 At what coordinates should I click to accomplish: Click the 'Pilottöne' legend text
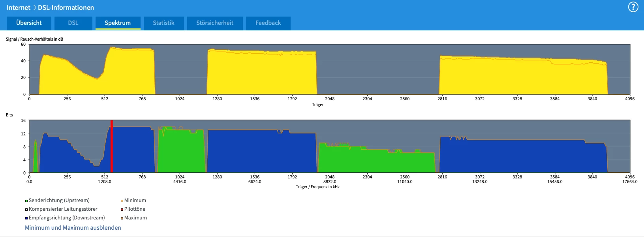[x=135, y=209]
